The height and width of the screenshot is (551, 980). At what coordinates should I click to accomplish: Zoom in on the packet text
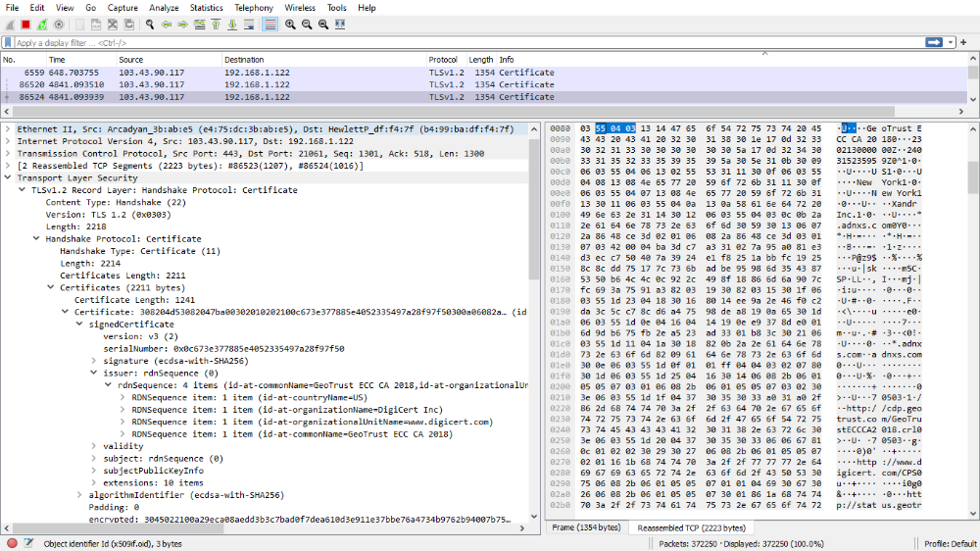[x=290, y=24]
